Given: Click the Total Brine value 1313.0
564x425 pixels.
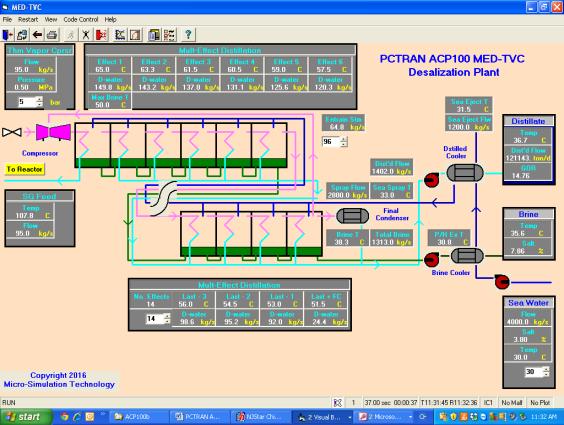Looking at the screenshot, I should pyautogui.click(x=382, y=242).
